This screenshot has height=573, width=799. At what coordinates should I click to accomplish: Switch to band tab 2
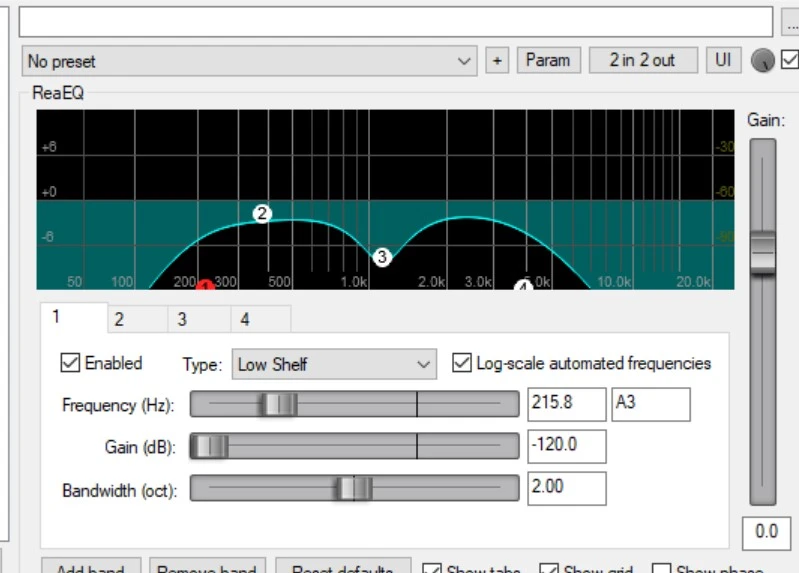click(x=119, y=320)
